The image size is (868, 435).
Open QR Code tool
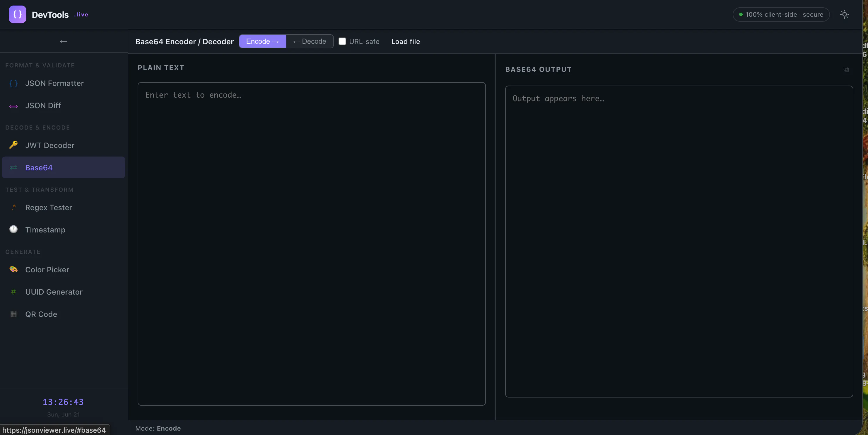point(63,314)
